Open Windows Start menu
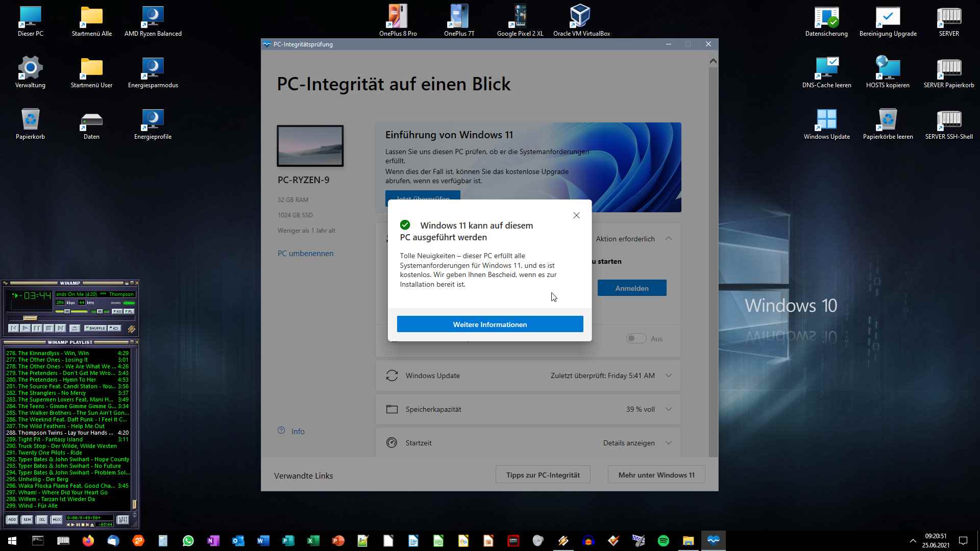 click(x=12, y=540)
